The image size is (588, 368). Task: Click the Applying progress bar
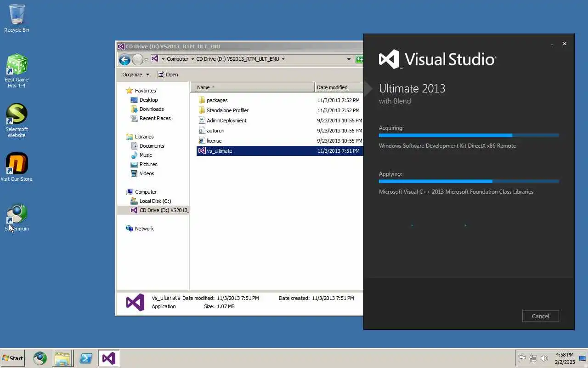(x=469, y=181)
